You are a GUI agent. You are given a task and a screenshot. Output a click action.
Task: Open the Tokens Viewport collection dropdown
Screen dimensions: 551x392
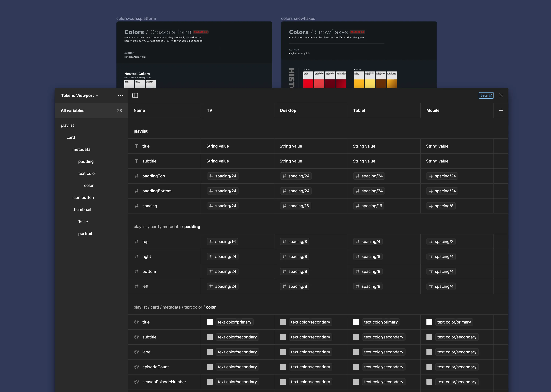pos(80,96)
